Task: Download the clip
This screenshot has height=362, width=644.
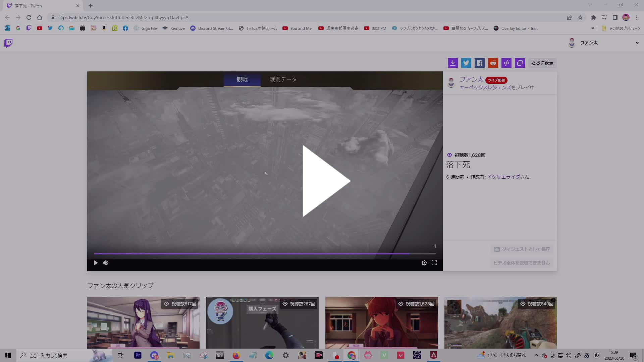Action: [452, 63]
